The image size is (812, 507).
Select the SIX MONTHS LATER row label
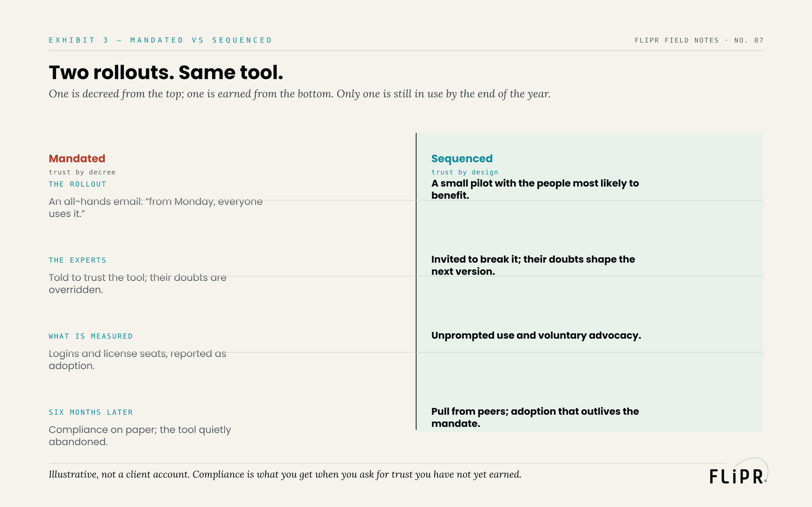pyautogui.click(x=91, y=412)
